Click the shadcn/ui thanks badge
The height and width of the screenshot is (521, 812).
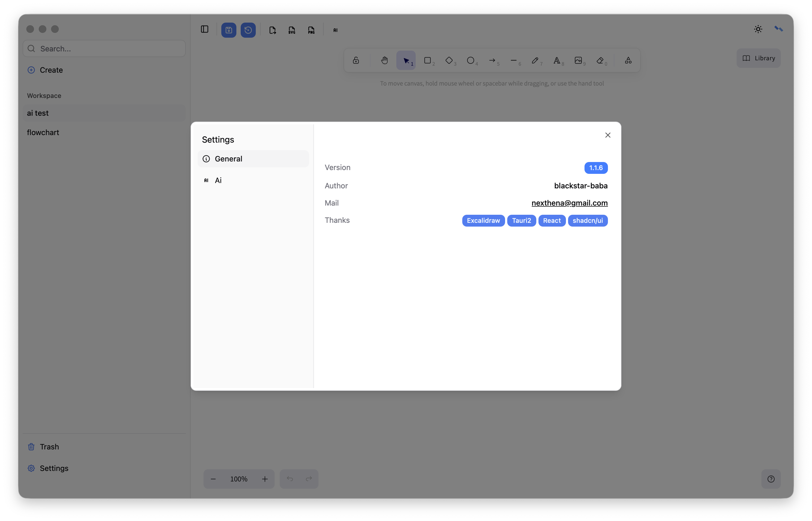click(588, 221)
